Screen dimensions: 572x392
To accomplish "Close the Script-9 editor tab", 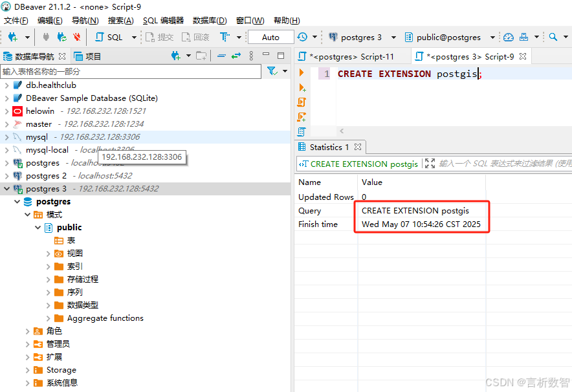I will (x=523, y=56).
